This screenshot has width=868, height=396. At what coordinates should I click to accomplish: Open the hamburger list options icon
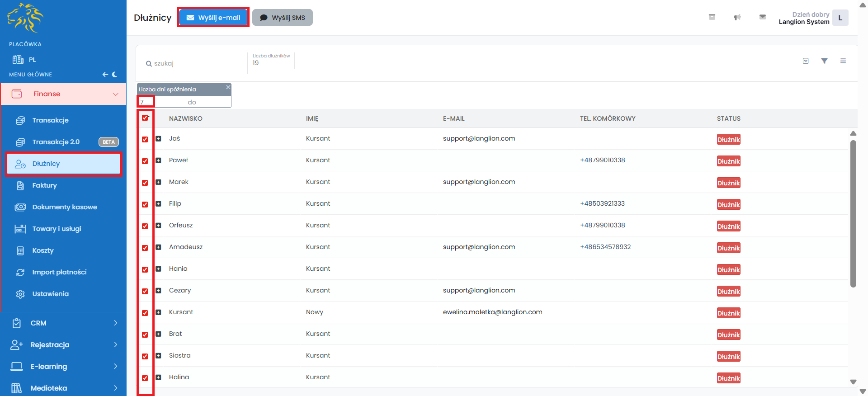843,61
